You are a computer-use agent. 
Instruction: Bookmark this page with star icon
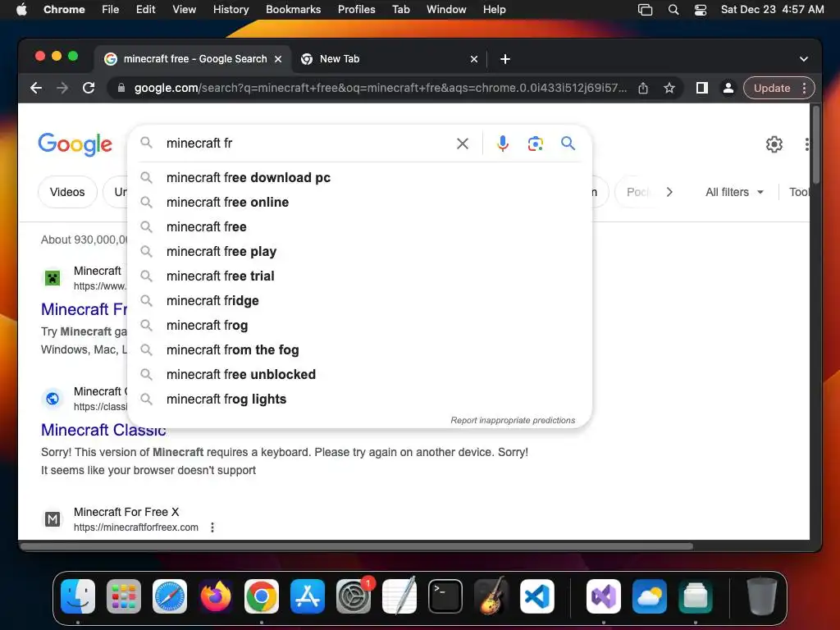tap(669, 88)
